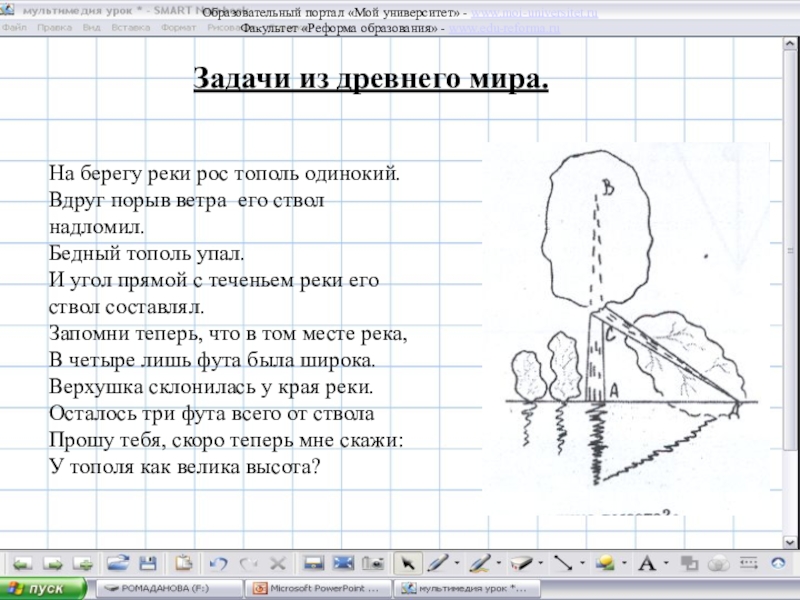The width and height of the screenshot is (800, 600).
Task: Choose the Eraser tool
Action: pos(518,563)
